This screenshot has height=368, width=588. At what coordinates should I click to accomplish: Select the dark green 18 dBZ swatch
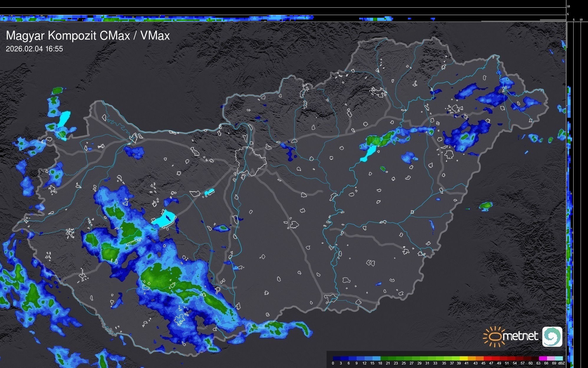(x=384, y=358)
